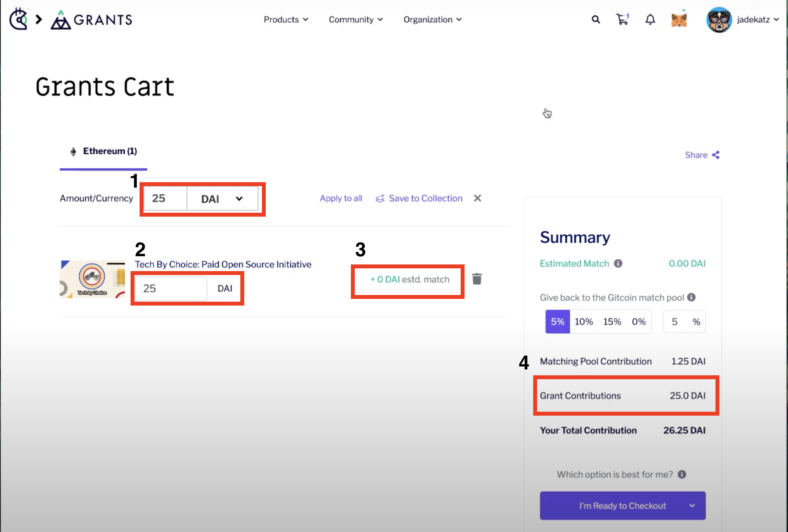Viewport: 788px width, 532px height.
Task: Click the Apply to all link
Action: (340, 198)
